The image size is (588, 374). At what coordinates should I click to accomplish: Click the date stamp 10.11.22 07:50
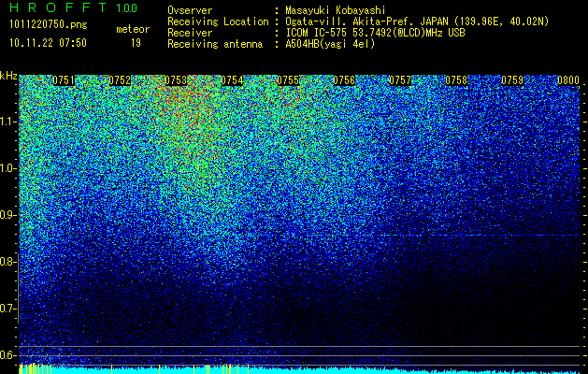coord(48,43)
